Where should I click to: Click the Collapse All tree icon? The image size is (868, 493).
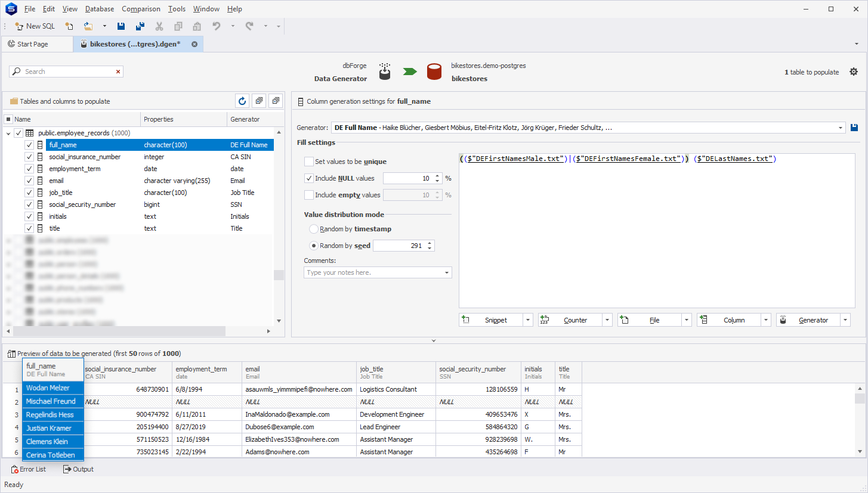(276, 101)
